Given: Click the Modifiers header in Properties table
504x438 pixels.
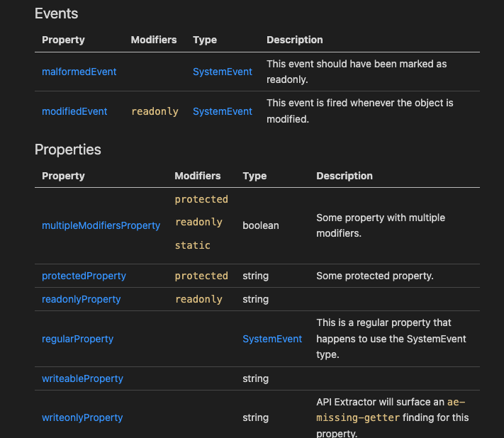Looking at the screenshot, I should pyautogui.click(x=198, y=176).
